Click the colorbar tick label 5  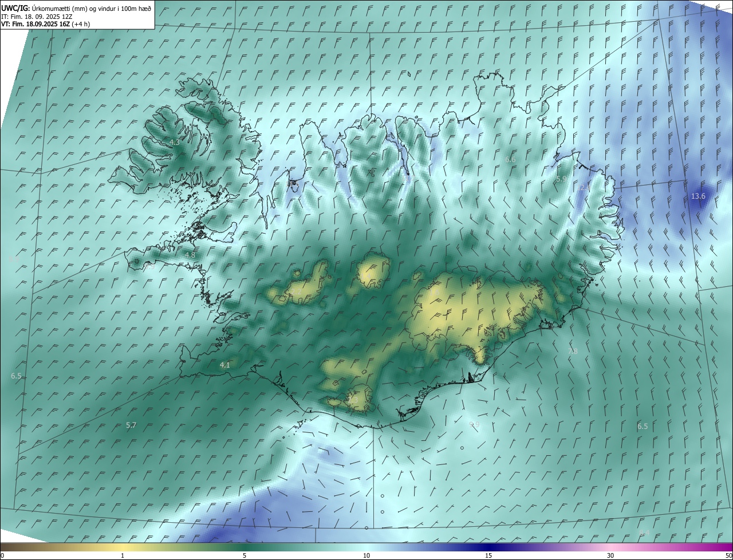point(245,555)
